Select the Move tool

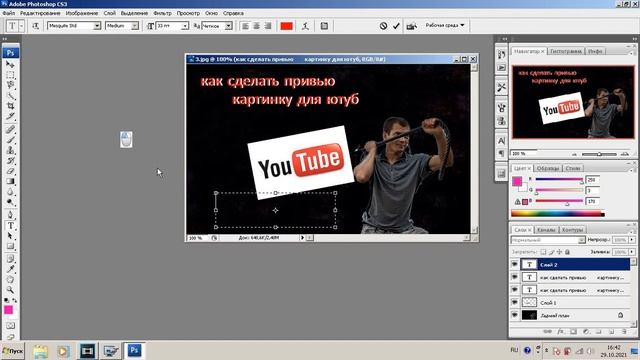[10, 64]
